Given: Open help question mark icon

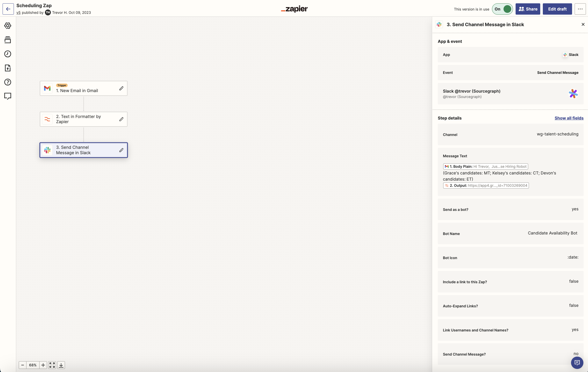Looking at the screenshot, I should pos(8,82).
